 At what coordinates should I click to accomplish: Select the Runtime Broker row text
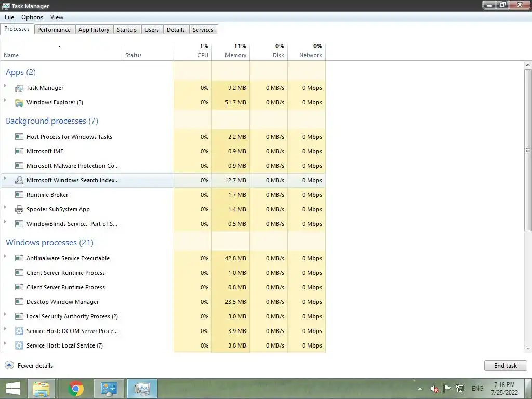[x=47, y=195]
